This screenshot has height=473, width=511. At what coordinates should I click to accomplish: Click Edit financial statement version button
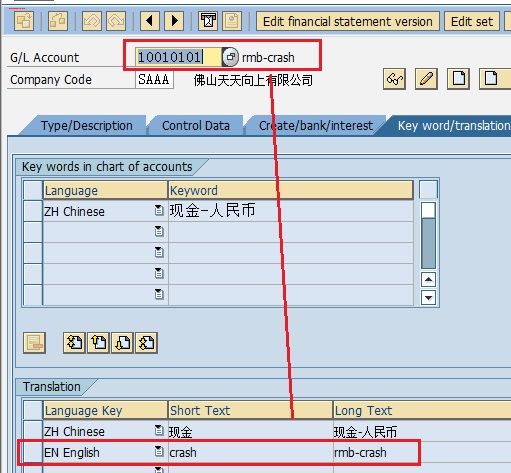pos(348,21)
